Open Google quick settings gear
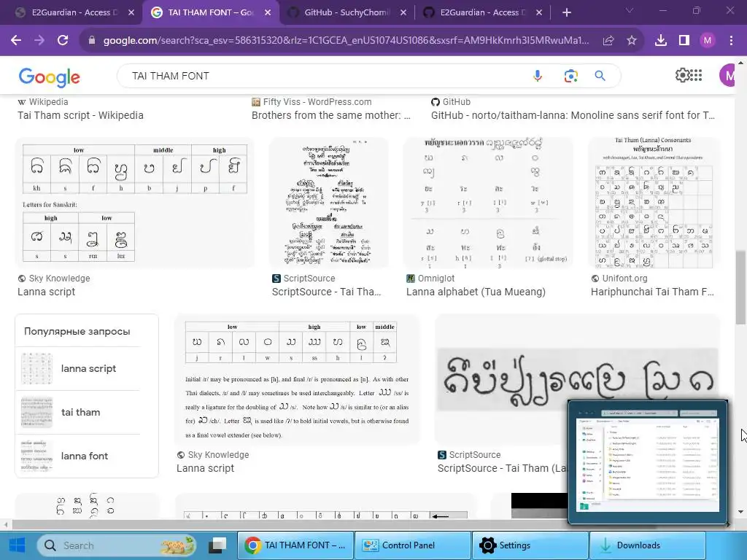 tap(683, 75)
